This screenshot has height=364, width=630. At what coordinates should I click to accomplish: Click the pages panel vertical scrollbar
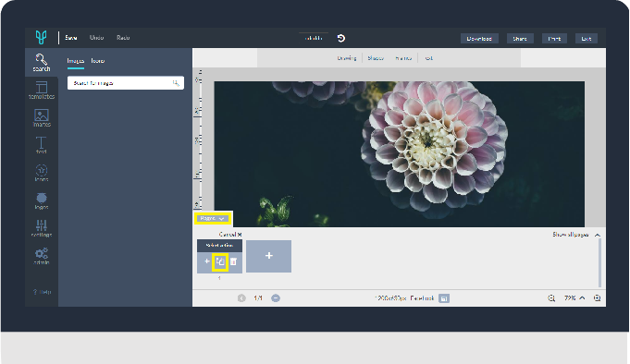click(599, 263)
